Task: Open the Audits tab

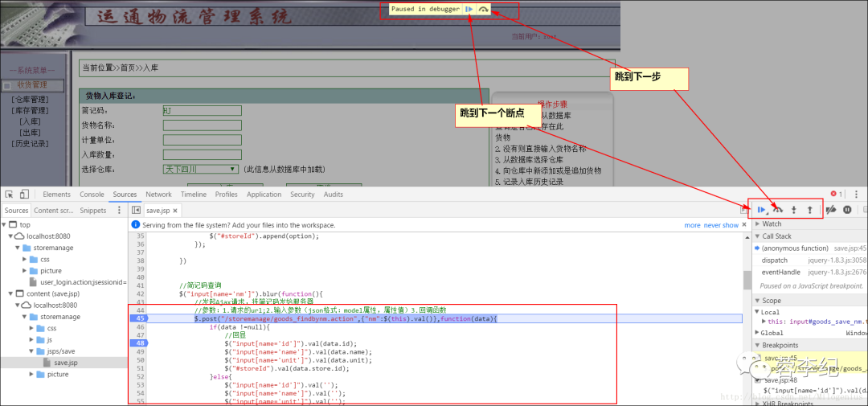Action: [334, 195]
